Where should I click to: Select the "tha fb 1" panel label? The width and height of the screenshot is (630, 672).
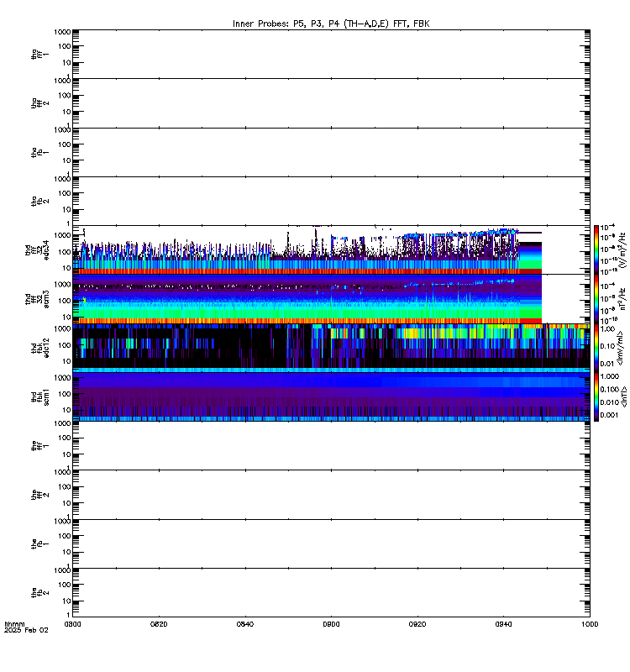click(39, 152)
